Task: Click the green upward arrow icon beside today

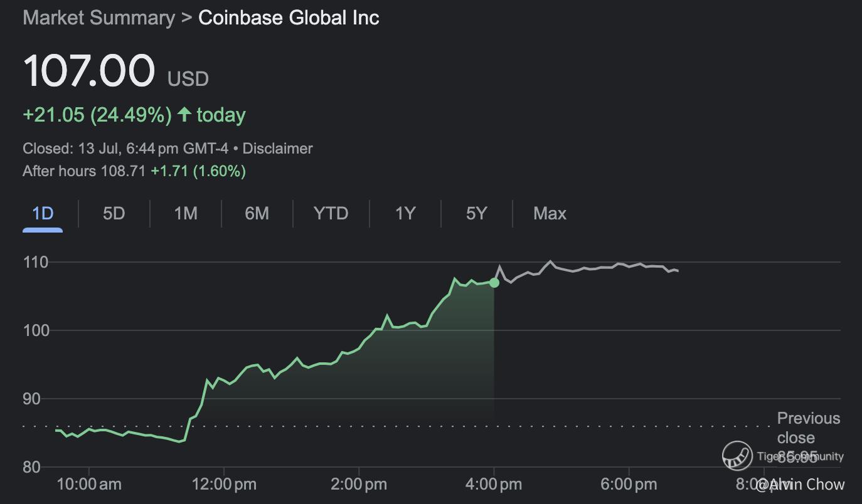Action: [184, 114]
